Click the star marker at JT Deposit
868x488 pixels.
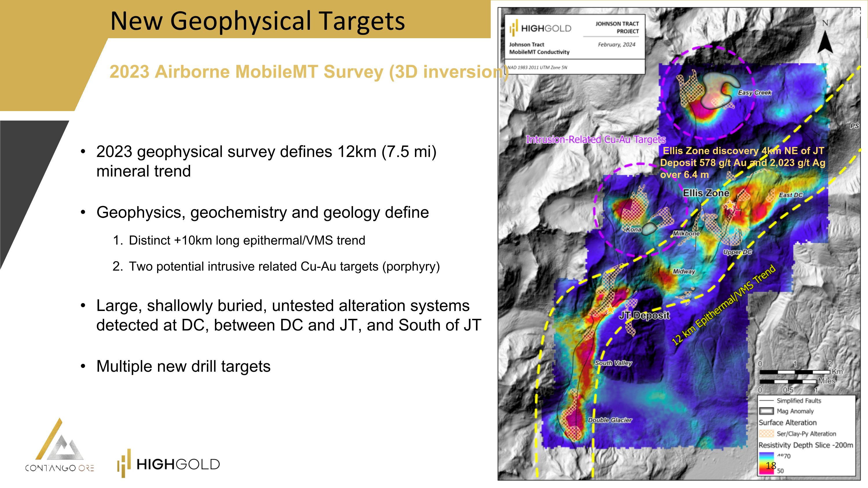click(610, 310)
